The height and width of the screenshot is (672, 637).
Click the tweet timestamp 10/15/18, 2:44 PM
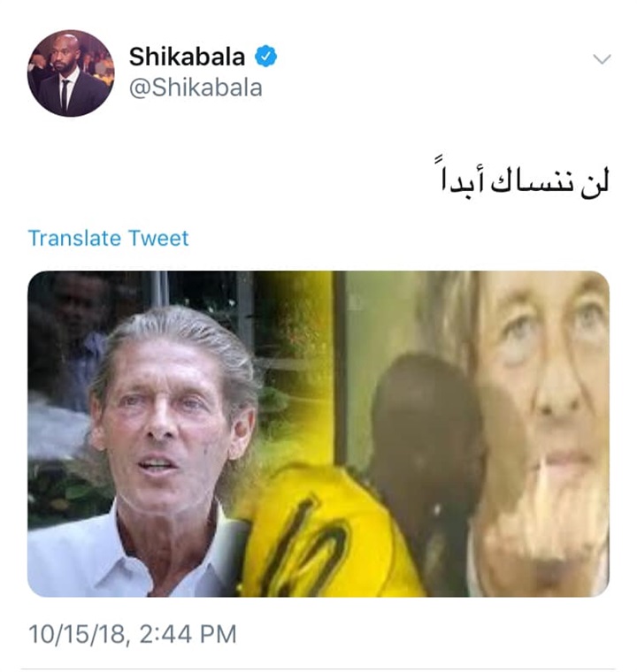[x=133, y=634]
